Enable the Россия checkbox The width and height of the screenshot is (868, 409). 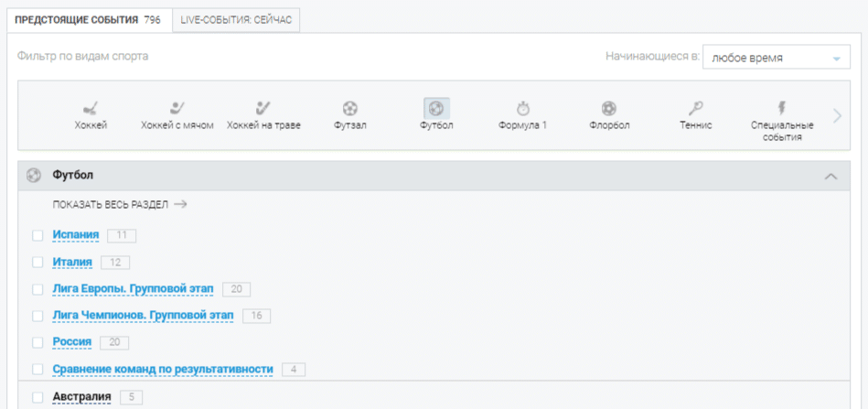pos(38,342)
